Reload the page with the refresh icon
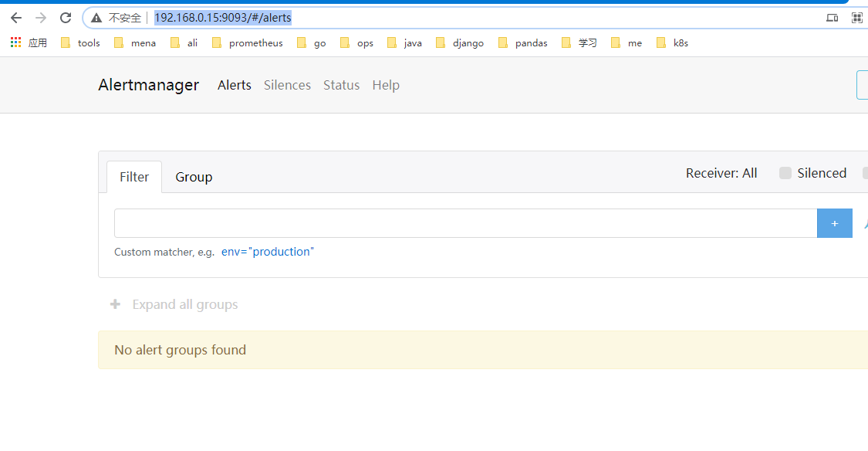The width and height of the screenshot is (868, 451). pyautogui.click(x=66, y=18)
